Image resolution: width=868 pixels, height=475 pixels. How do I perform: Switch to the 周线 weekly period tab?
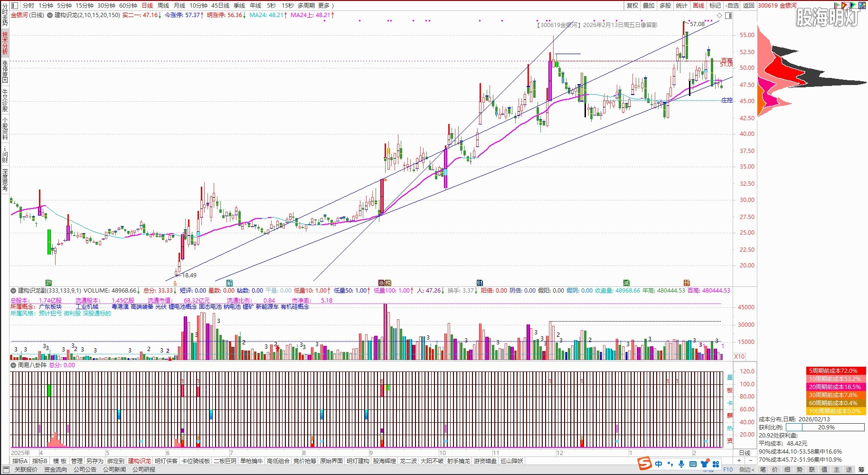163,6
